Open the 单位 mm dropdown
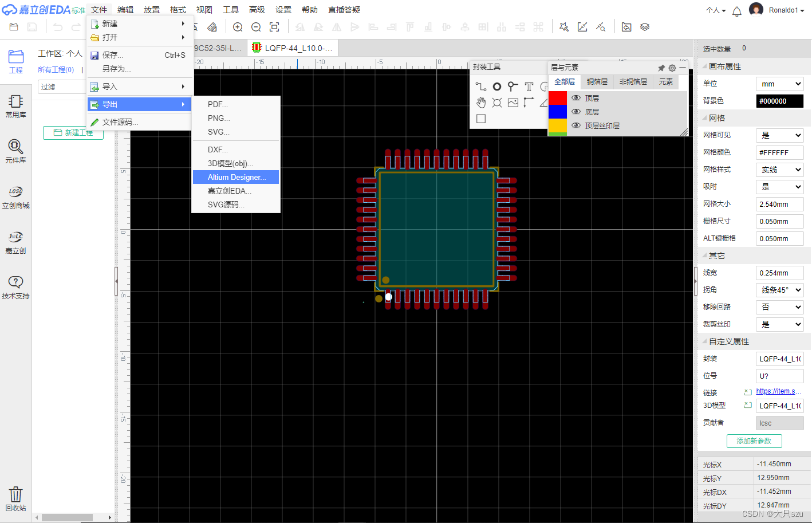 [x=780, y=84]
